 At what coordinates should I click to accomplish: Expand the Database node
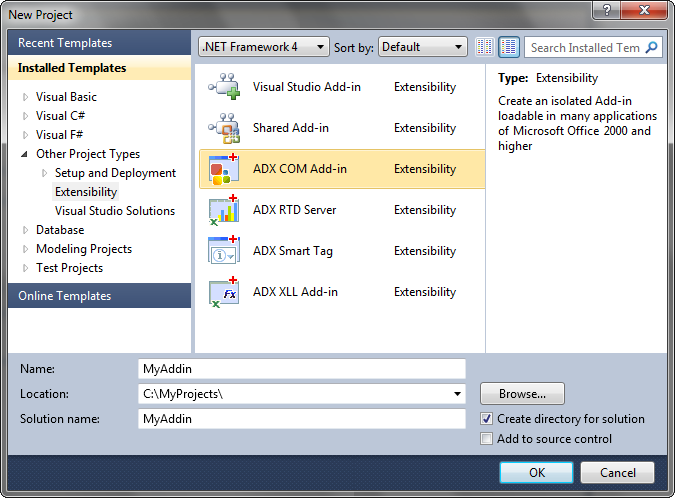(x=25, y=230)
